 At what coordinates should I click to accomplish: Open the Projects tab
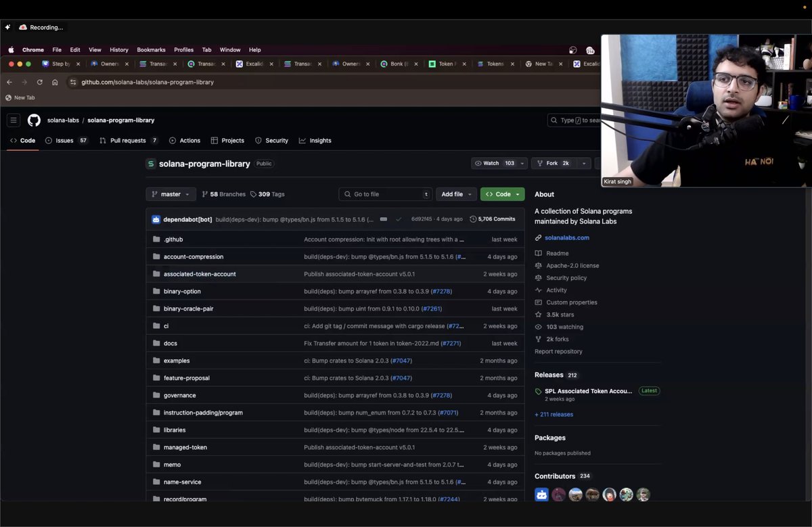(227, 141)
